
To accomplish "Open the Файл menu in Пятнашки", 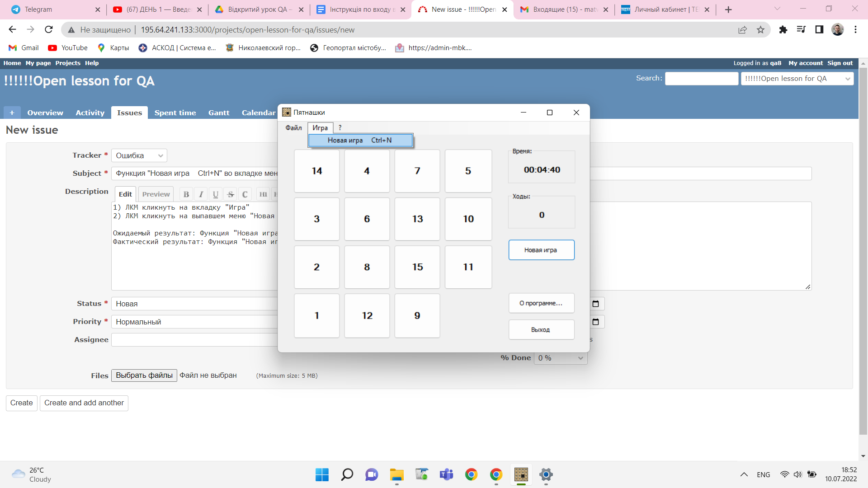I will 293,128.
